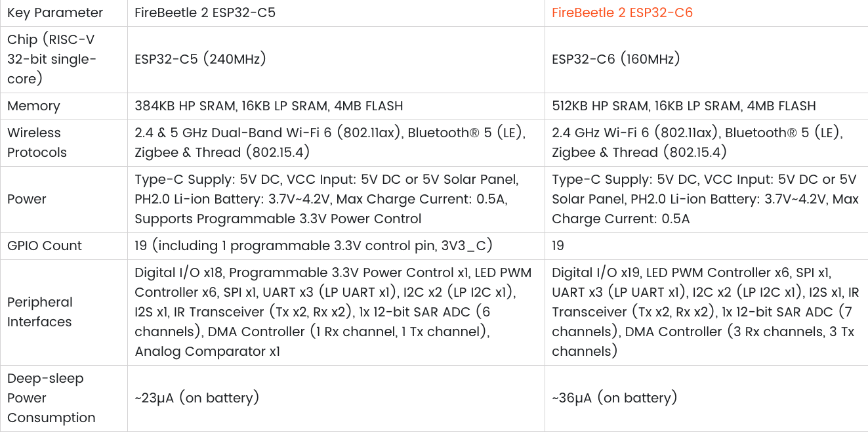
Task: Open the FireBeetle 2 ESP32-C6 link
Action: click(622, 13)
